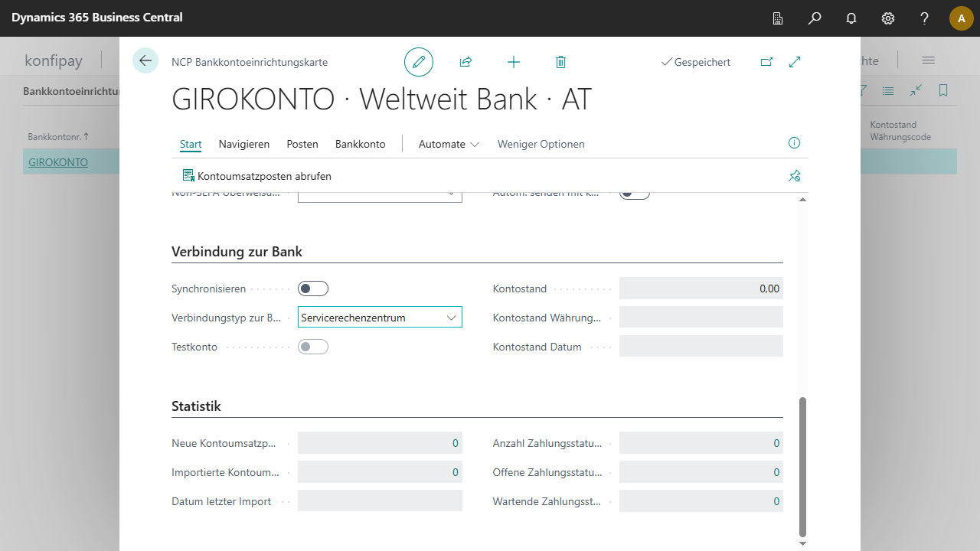Click the pin toolbar icon
This screenshot has height=551, width=980.
[794, 176]
